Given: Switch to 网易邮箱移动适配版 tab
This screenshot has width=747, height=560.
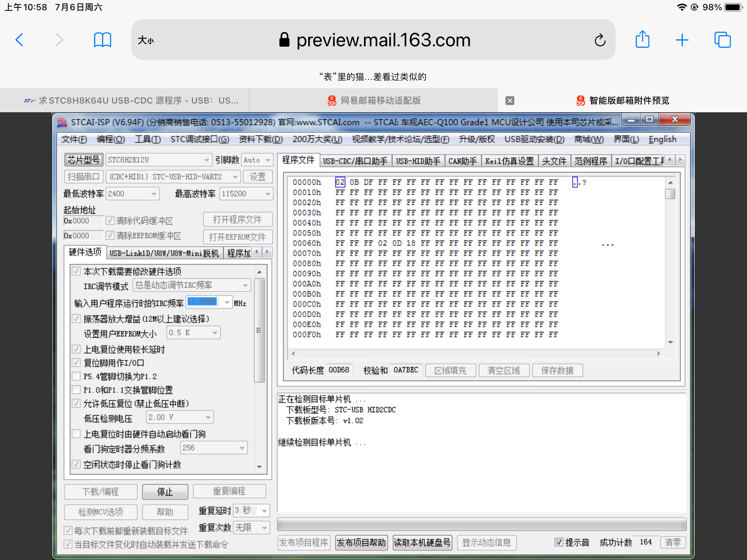Looking at the screenshot, I should pyautogui.click(x=373, y=101).
